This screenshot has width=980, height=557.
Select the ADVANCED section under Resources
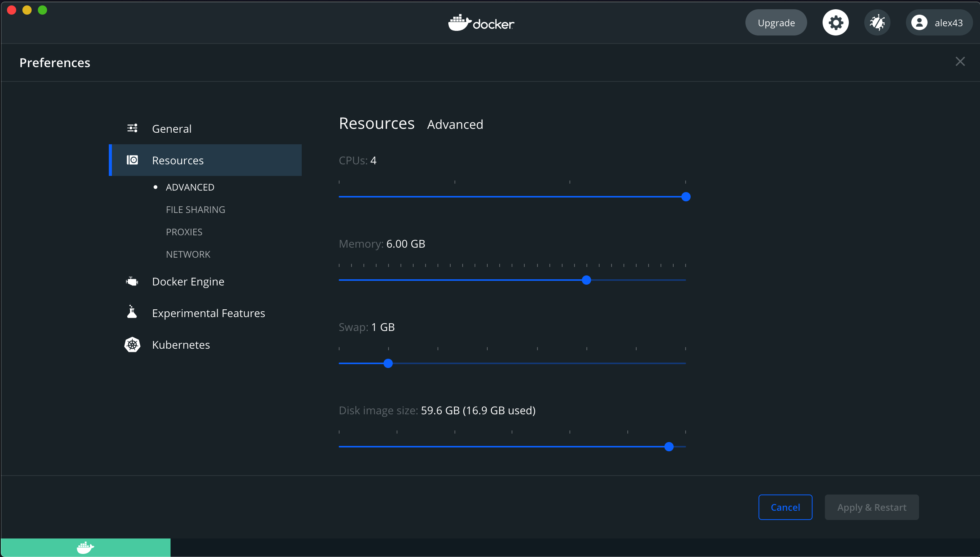[190, 187]
